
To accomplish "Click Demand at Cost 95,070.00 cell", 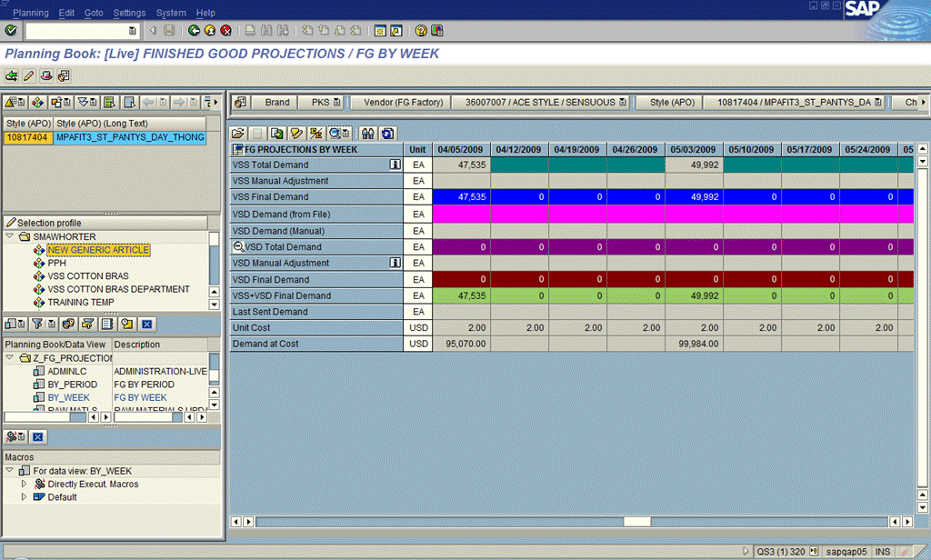I will pos(461,344).
